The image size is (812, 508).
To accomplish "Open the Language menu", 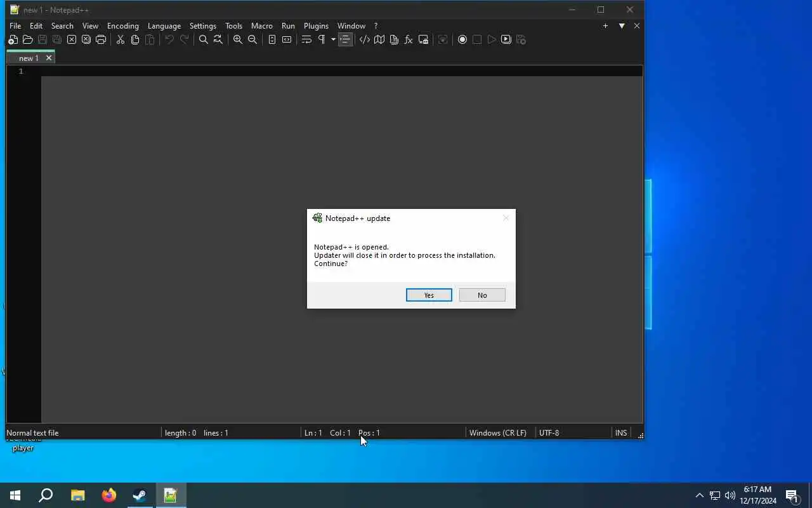I will point(164,26).
